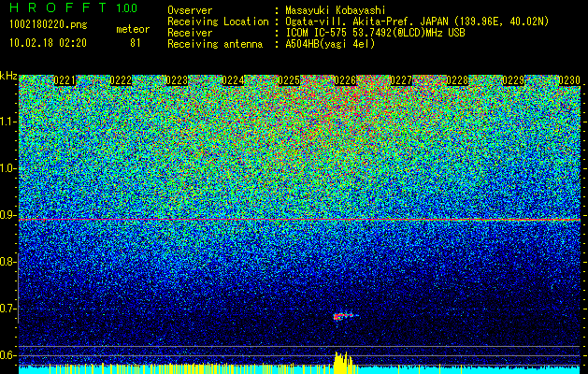Click the Receiving Location value Ogata-vill. Akita-Pref.

point(350,22)
